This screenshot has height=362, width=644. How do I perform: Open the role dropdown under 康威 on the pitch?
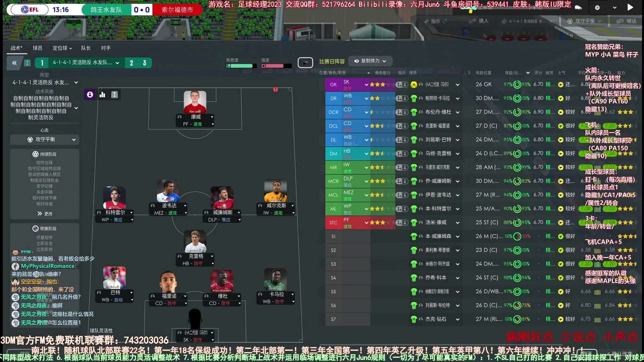pos(213,124)
